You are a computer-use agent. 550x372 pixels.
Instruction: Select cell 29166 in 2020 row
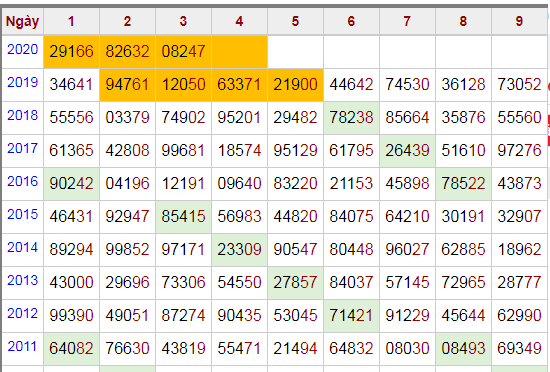71,52
